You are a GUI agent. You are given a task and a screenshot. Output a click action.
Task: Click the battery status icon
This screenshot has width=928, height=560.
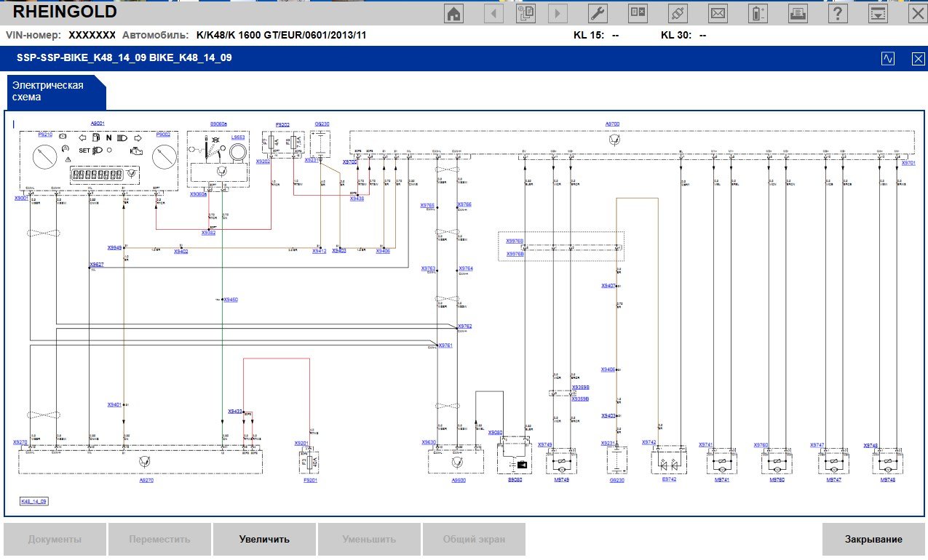pyautogui.click(x=758, y=14)
